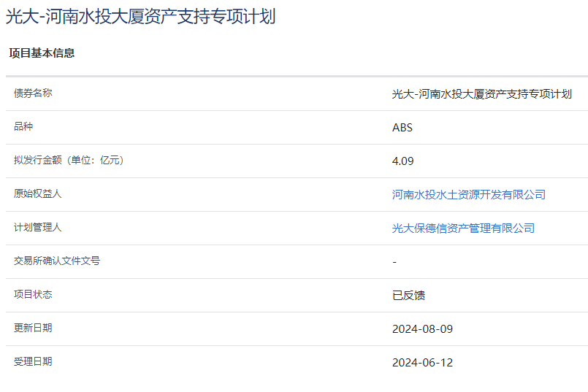Screen dimensions: 588x392
Task: Click the 已反馈 status value
Action: pos(408,295)
